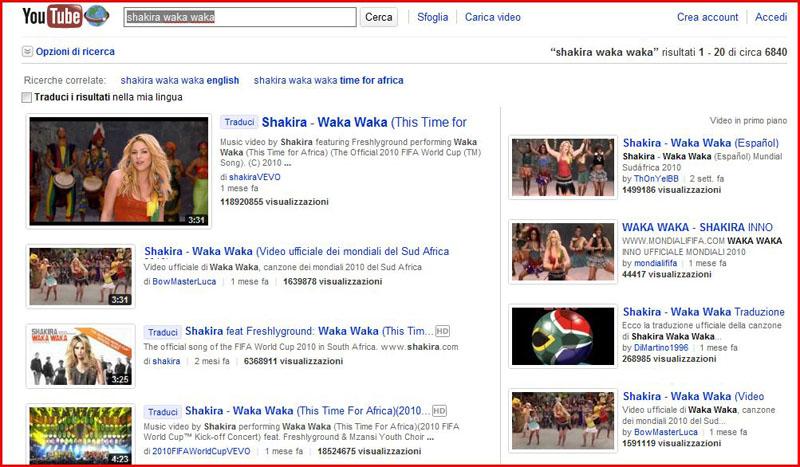Open the 2010FIFAWorldCupVEVO channel link
This screenshot has height=467, width=800.
pyautogui.click(x=202, y=451)
